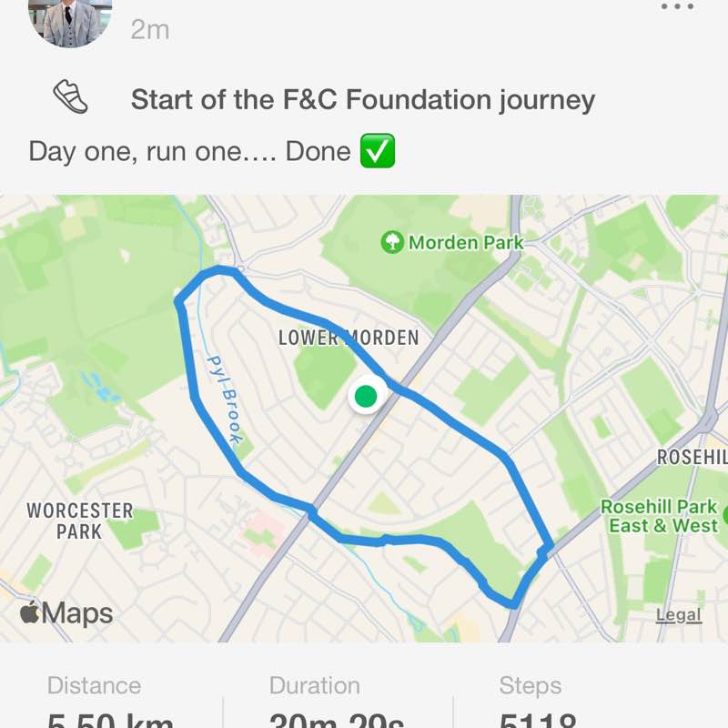Tap the Rosehill label on map

(693, 457)
